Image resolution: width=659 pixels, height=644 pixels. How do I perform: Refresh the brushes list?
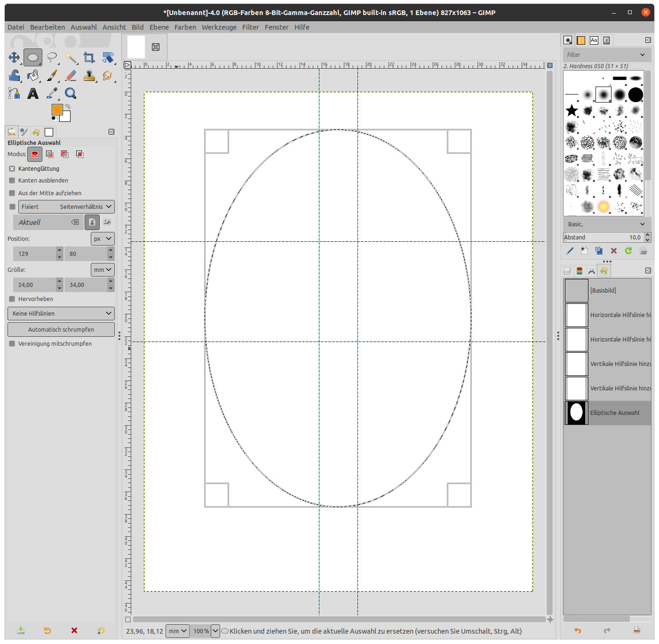click(628, 251)
